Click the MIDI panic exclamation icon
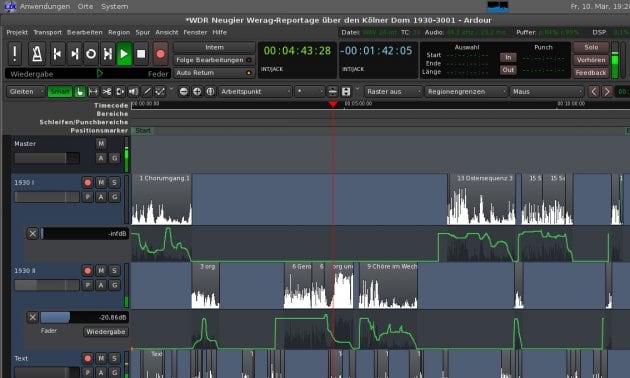The width and height of the screenshot is (630, 378). [x=15, y=53]
